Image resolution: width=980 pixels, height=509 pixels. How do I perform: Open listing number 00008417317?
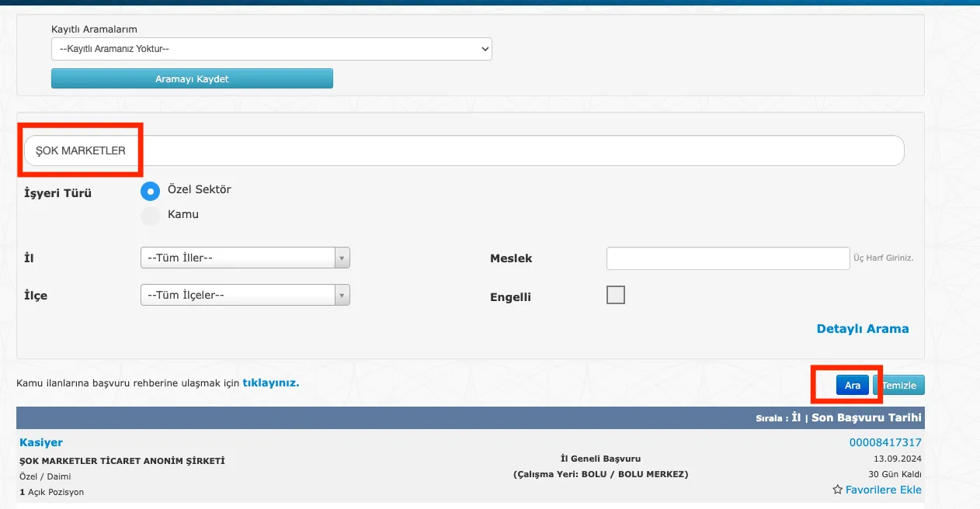coord(885,443)
